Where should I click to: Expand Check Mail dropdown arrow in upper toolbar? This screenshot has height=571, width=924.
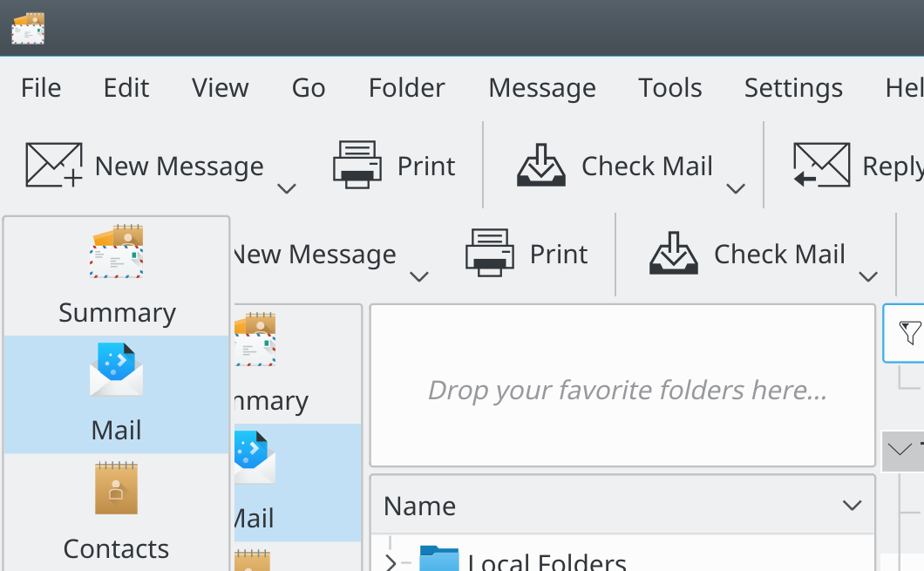(x=736, y=188)
